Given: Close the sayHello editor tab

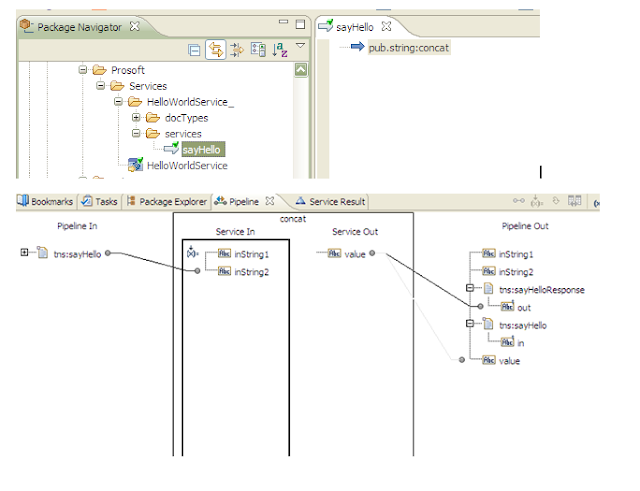Looking at the screenshot, I should coord(386,27).
